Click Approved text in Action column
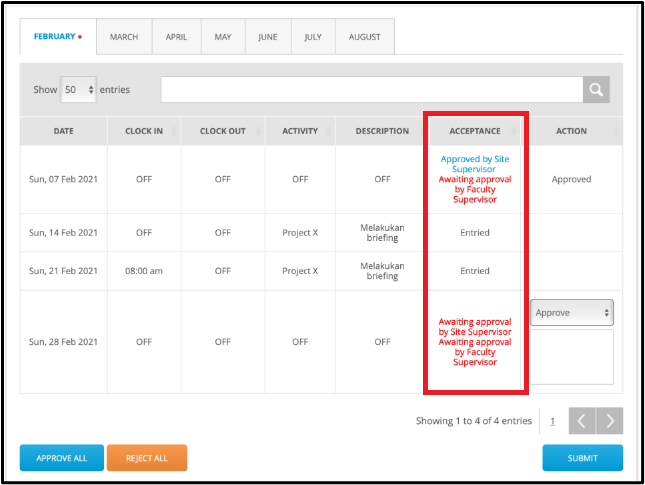The image size is (645, 485). [x=571, y=179]
